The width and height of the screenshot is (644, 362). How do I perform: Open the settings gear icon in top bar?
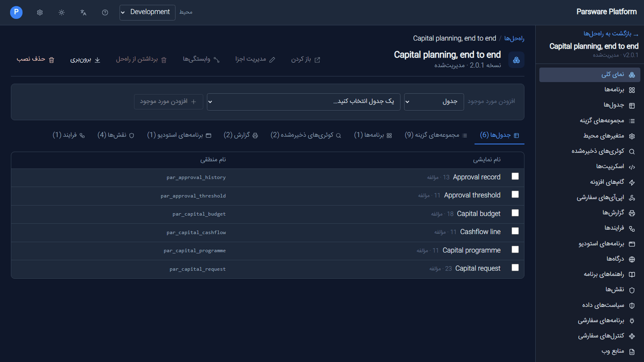pos(40,12)
